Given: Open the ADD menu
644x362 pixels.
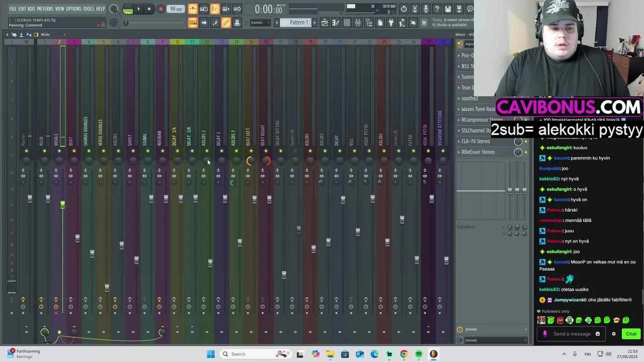Looking at the screenshot, I should [x=31, y=9].
